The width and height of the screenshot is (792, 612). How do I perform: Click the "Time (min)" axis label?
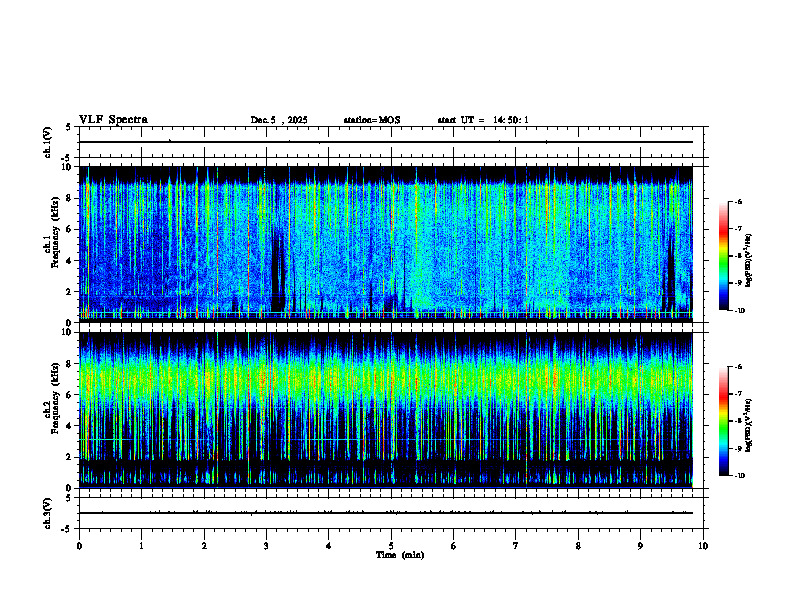400,555
